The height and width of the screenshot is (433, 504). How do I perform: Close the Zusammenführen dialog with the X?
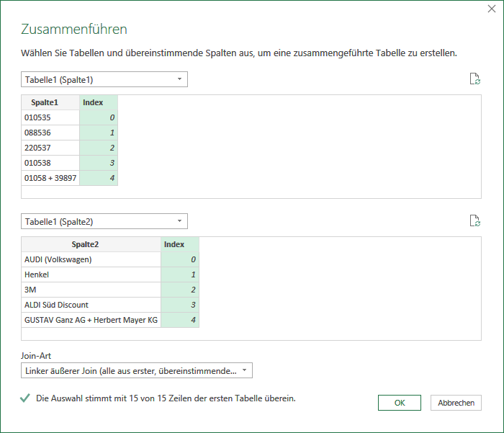coord(492,9)
